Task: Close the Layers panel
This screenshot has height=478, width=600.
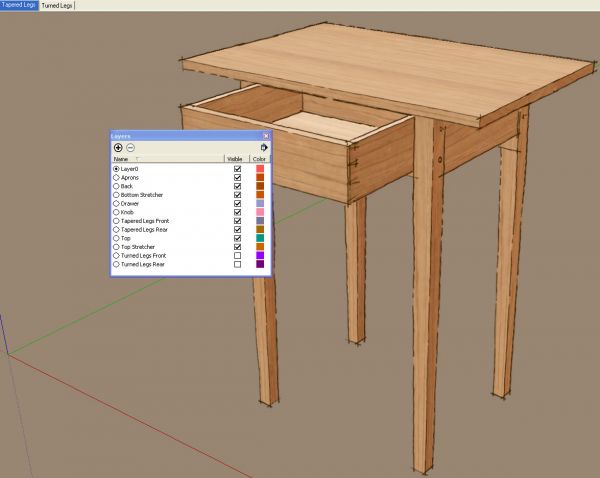Action: coord(266,136)
